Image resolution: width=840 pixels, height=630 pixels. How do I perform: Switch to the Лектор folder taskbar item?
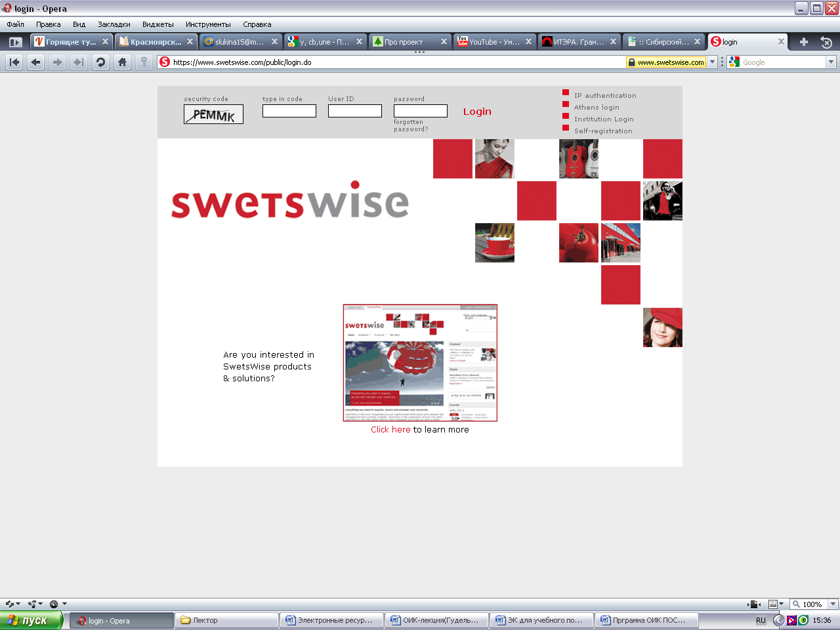226,620
